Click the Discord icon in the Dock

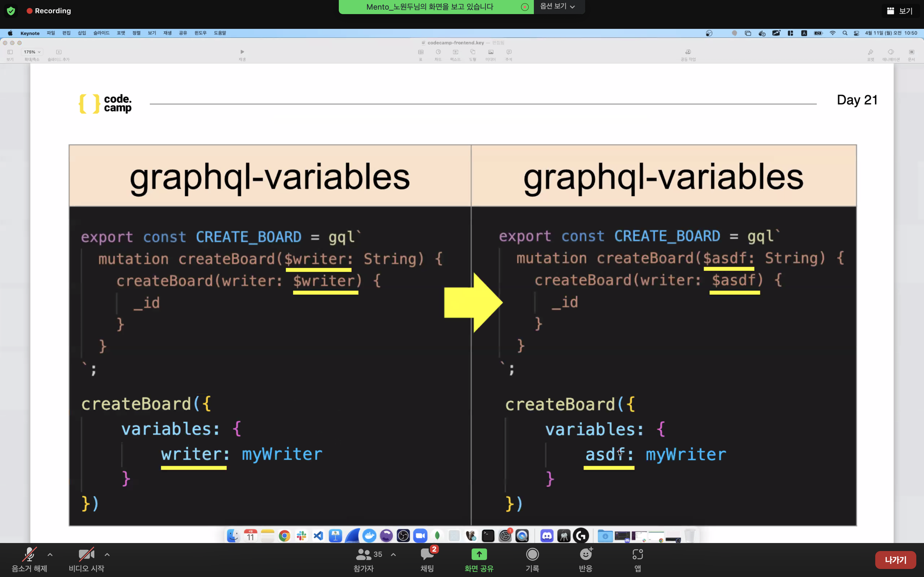547,536
